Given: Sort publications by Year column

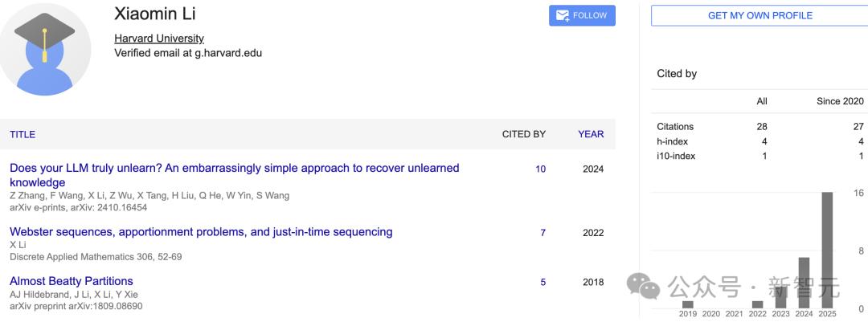Looking at the screenshot, I should (591, 134).
